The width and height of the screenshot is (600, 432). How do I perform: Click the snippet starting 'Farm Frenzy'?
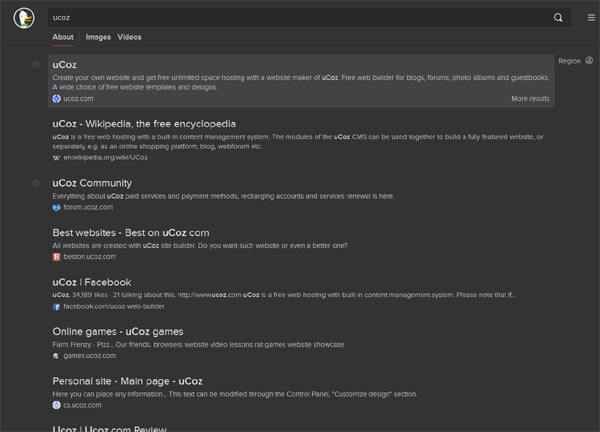198,345
